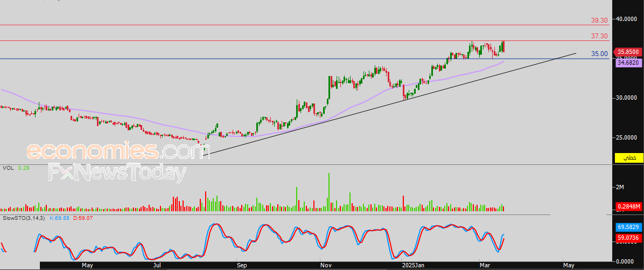Viewport: 644px width, 270px height.
Task: Click the Nov month label on time axis
Action: click(325, 266)
